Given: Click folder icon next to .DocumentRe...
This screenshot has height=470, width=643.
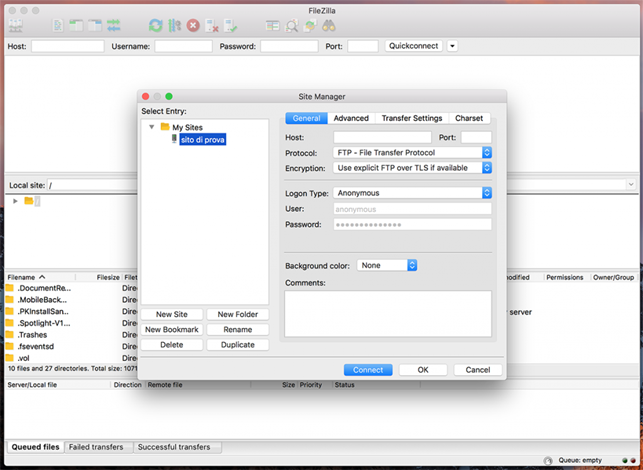Looking at the screenshot, I should [x=9, y=288].
